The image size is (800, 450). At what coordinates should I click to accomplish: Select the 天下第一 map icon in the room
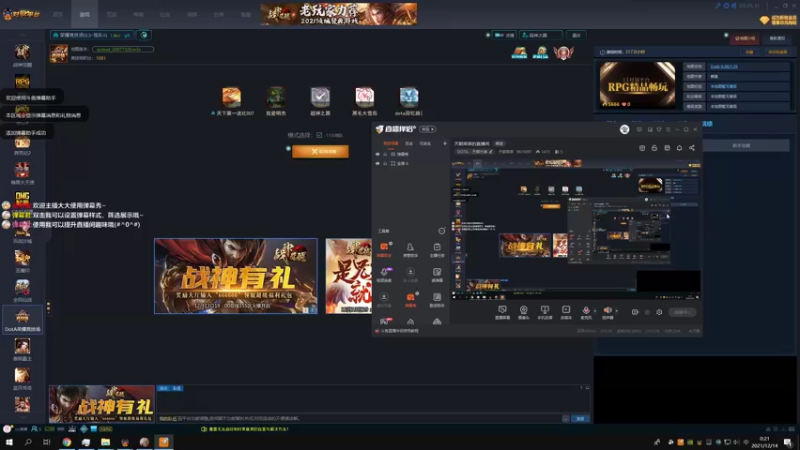tap(231, 96)
